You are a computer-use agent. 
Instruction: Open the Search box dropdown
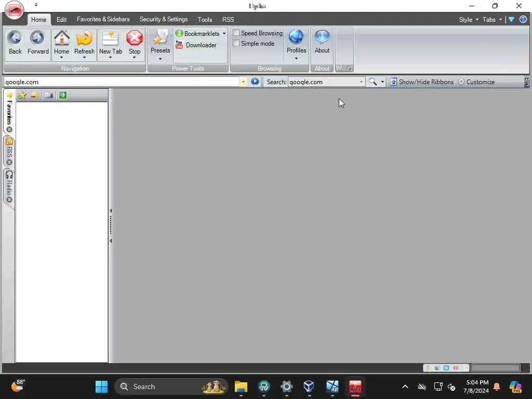pyautogui.click(x=361, y=82)
